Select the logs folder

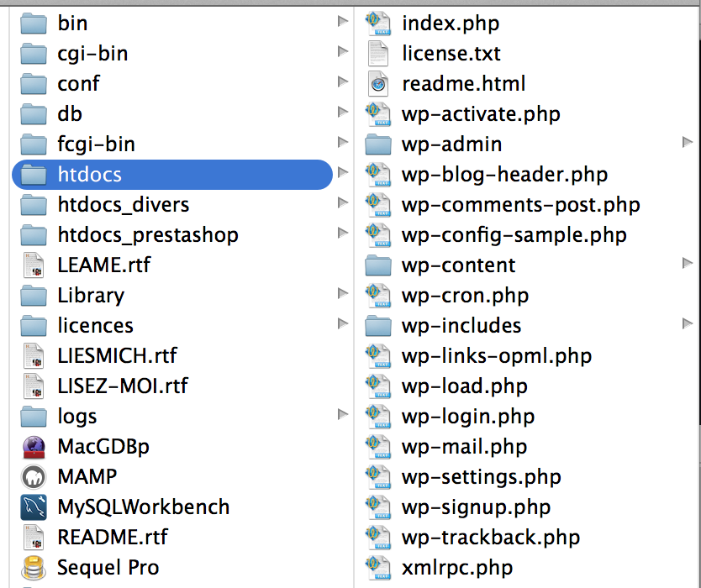(x=76, y=417)
